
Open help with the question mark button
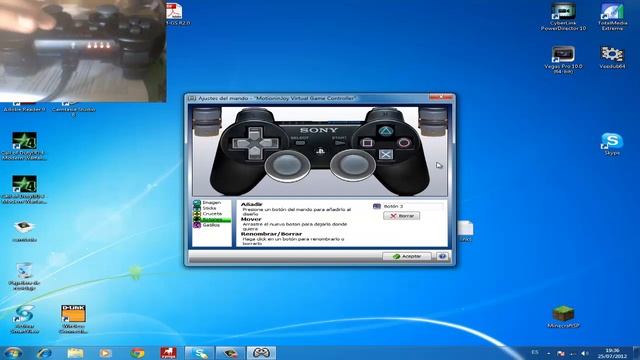[x=442, y=256]
